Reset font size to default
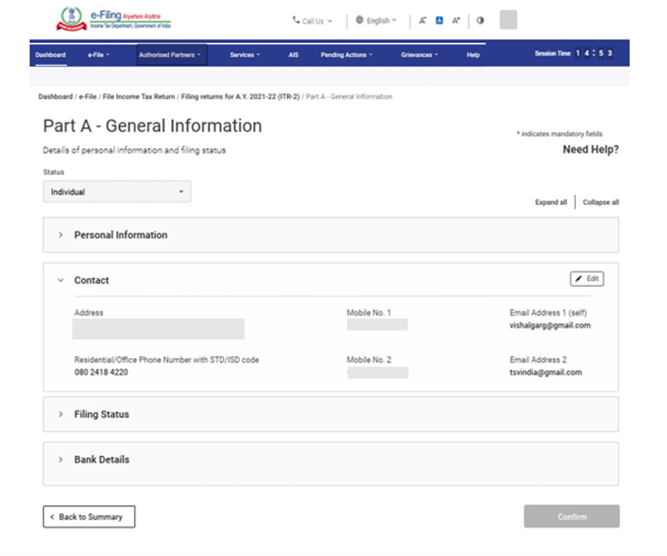667x556 pixels. [x=439, y=20]
